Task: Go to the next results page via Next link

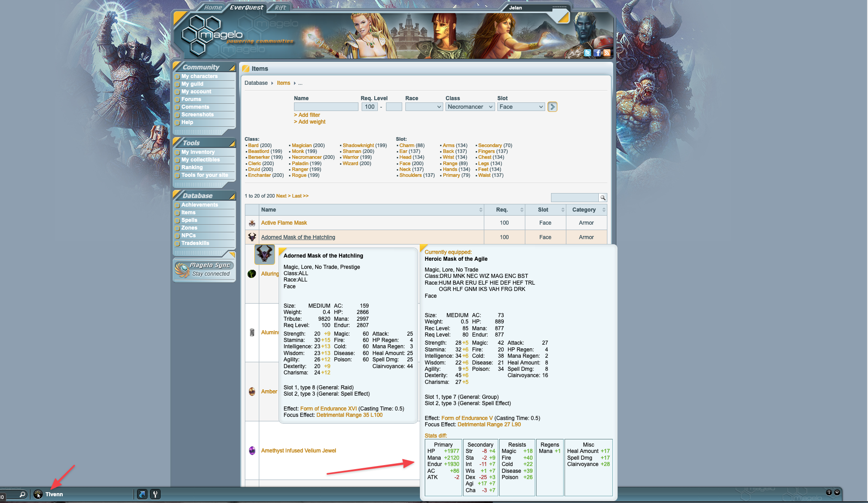Action: (x=281, y=196)
